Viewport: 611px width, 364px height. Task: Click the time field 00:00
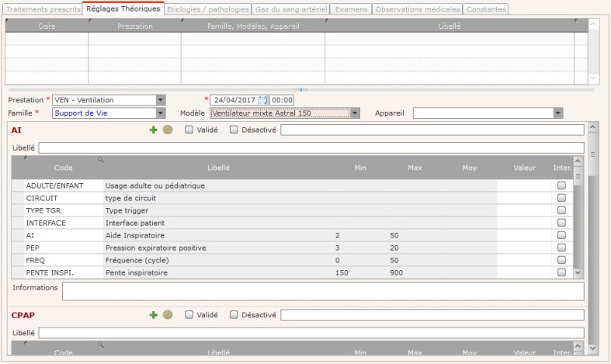coord(282,100)
